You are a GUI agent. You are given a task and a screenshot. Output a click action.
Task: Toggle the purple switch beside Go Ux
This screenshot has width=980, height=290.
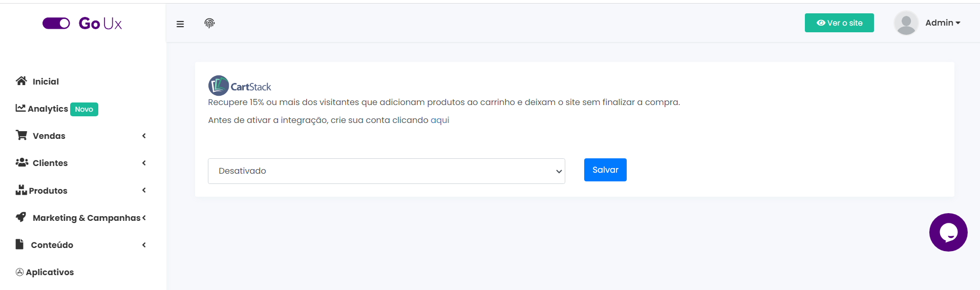56,24
